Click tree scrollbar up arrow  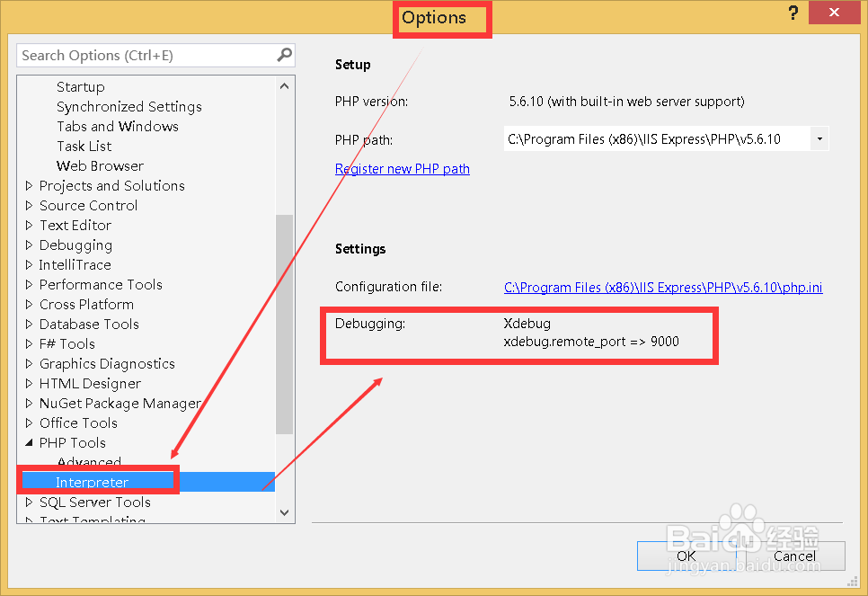coord(285,86)
